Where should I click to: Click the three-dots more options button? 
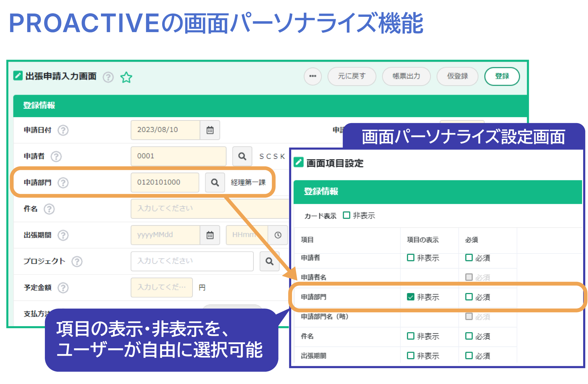point(313,76)
